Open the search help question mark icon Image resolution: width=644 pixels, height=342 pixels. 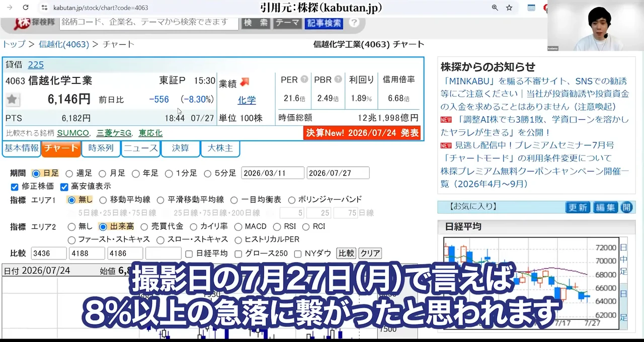click(x=354, y=23)
